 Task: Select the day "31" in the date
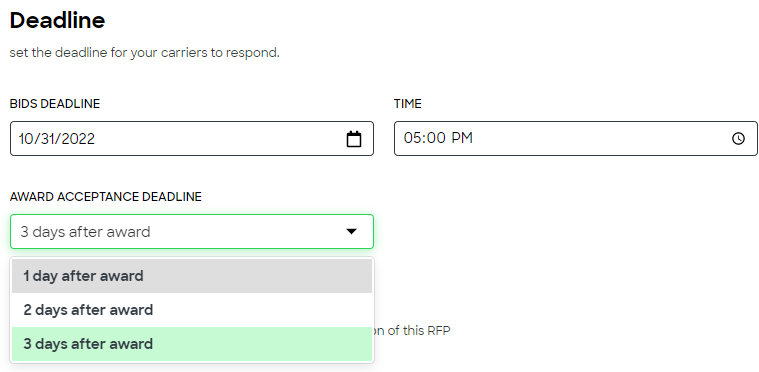click(45, 139)
